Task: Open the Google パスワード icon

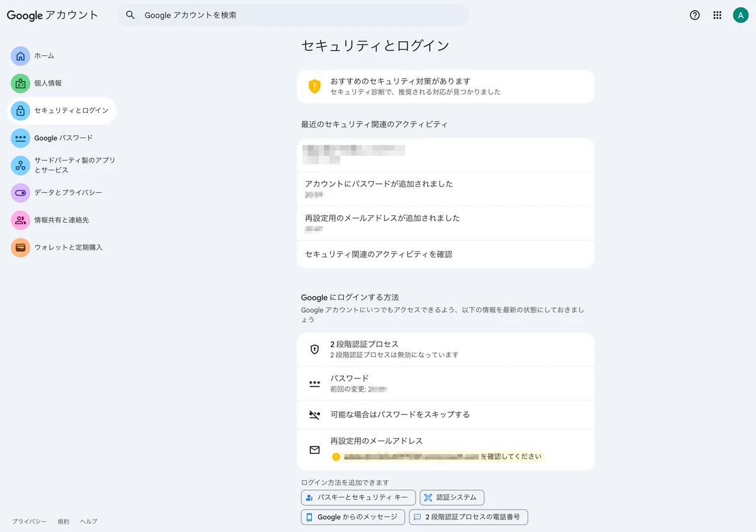Action: click(x=21, y=138)
